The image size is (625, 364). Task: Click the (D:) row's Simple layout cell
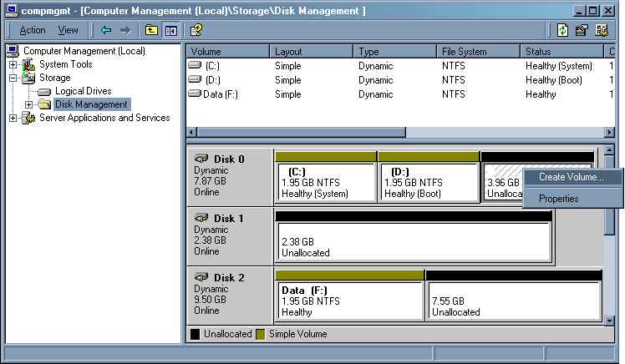287,80
